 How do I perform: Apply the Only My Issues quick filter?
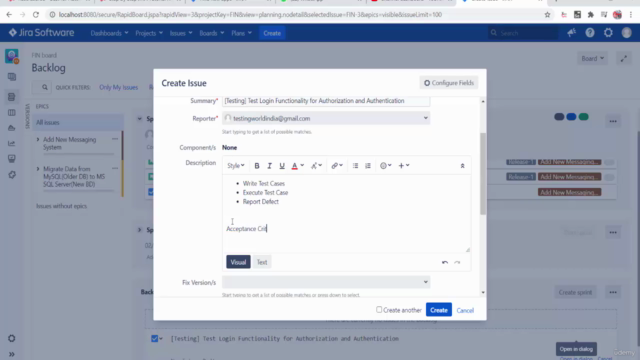coord(118,87)
